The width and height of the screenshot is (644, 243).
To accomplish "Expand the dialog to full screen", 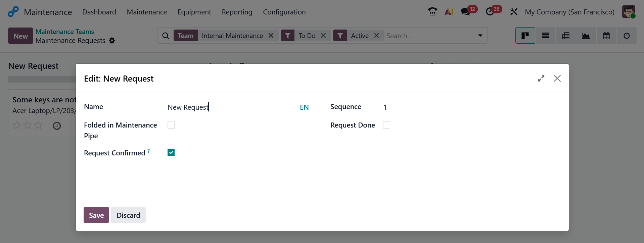I will [541, 79].
